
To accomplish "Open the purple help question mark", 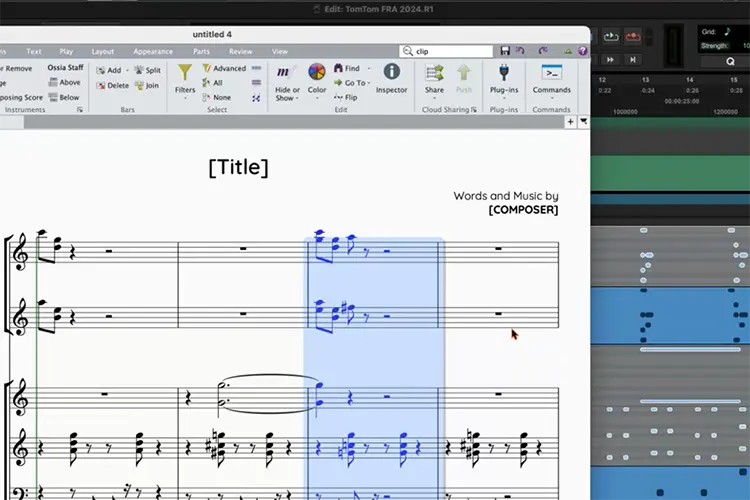I will pyautogui.click(x=583, y=51).
